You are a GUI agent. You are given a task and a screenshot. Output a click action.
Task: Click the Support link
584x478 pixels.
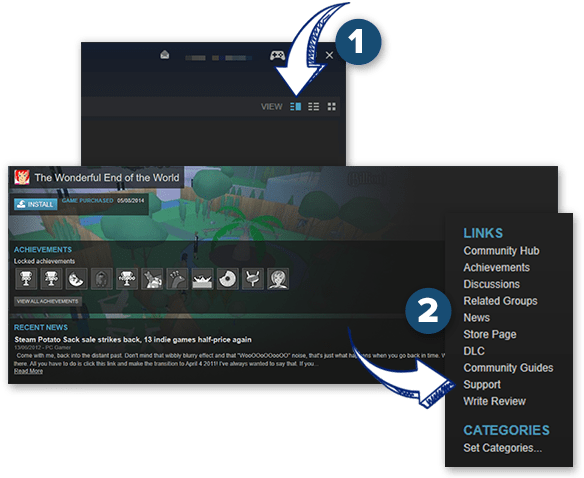482,384
